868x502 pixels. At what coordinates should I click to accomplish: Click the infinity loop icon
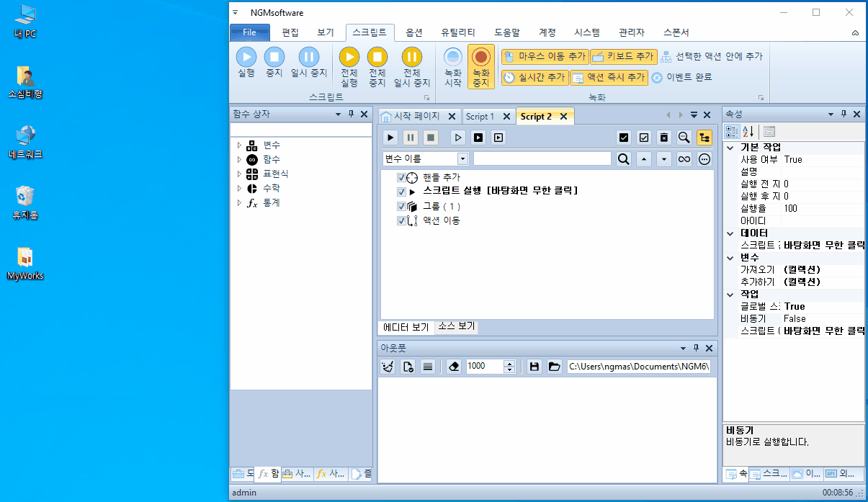(x=684, y=158)
